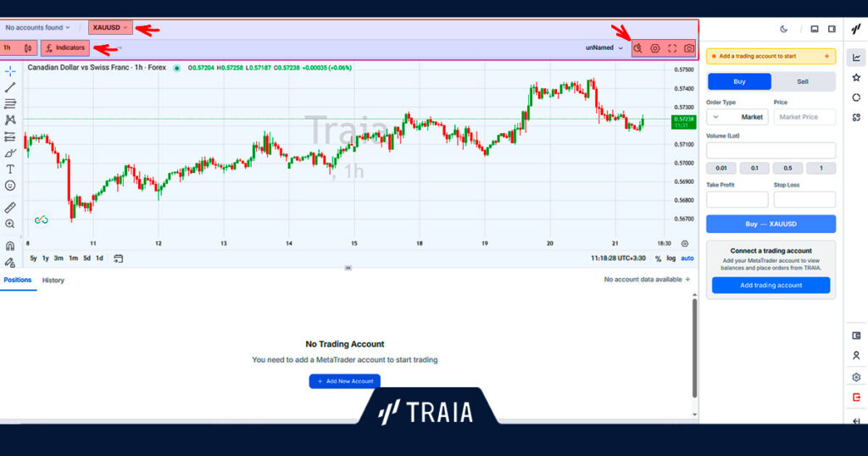Open the XAUUSD symbol dropdown
This screenshot has height=456, width=868.
pyautogui.click(x=110, y=27)
